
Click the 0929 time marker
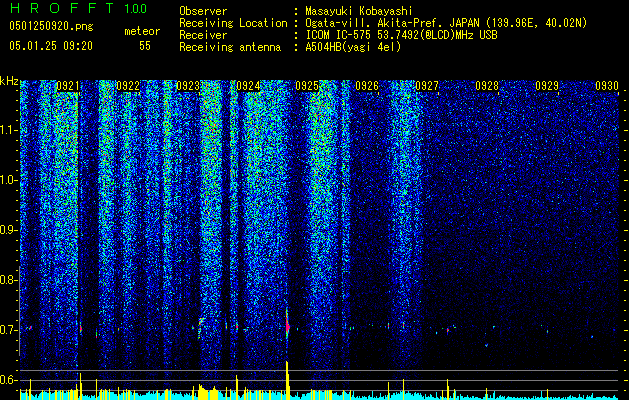(547, 86)
